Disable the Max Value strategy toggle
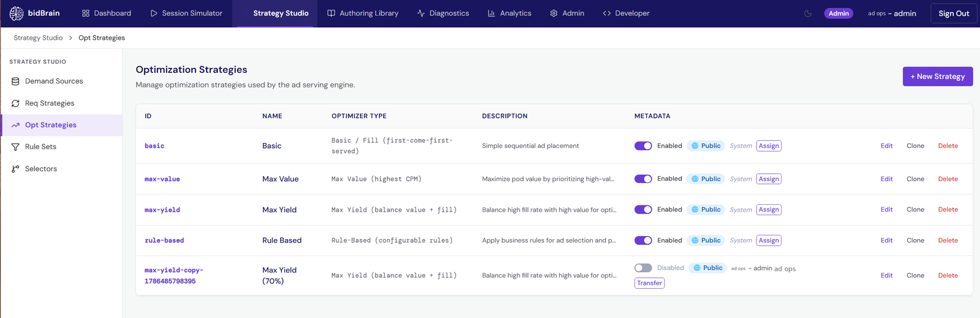 pyautogui.click(x=643, y=179)
